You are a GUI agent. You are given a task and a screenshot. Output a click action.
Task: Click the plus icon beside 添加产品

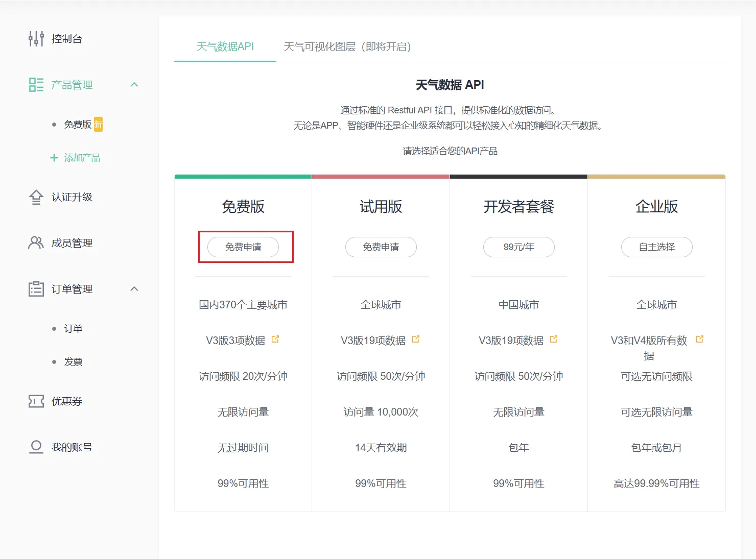(x=54, y=157)
